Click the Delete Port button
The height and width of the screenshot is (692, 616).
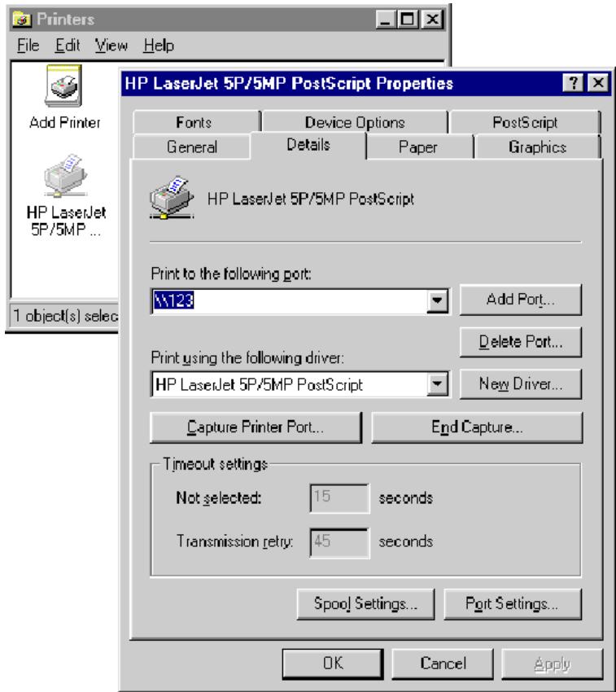coord(521,342)
